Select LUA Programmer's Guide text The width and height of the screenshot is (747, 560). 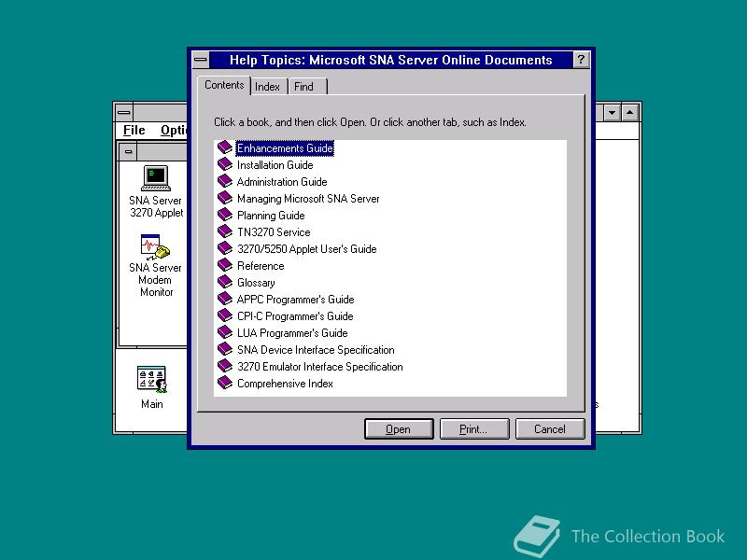292,333
